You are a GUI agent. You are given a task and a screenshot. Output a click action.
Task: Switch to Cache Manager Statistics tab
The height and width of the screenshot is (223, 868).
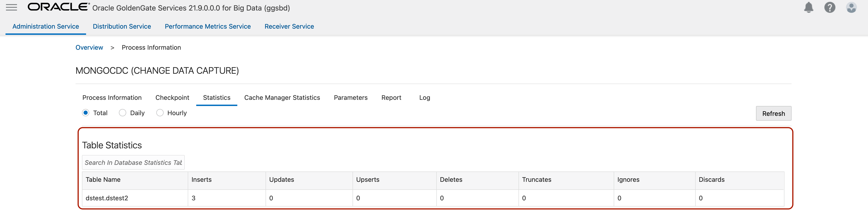click(x=282, y=98)
